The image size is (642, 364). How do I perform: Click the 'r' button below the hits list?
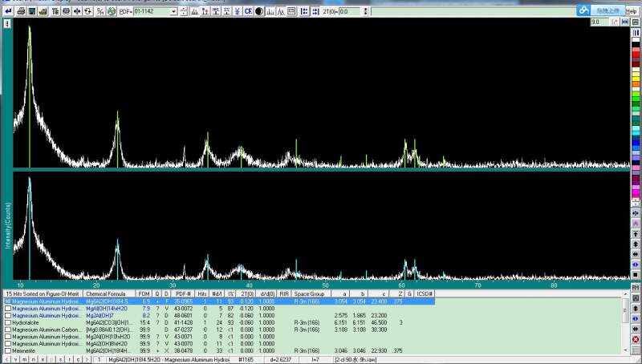pos(69,359)
